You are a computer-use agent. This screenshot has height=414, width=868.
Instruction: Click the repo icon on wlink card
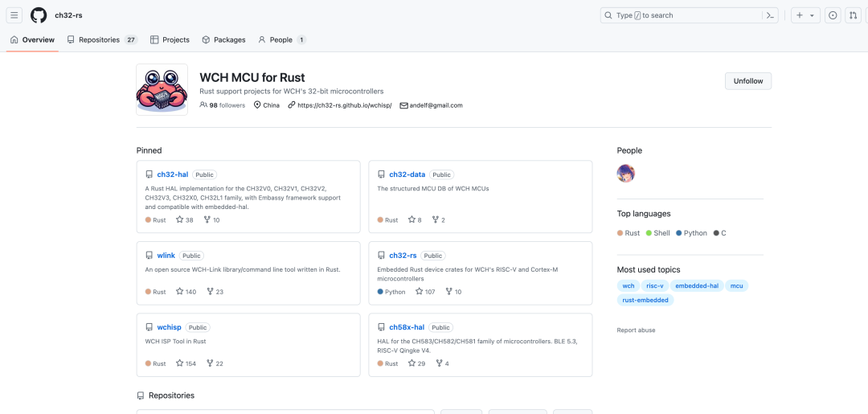pos(149,255)
